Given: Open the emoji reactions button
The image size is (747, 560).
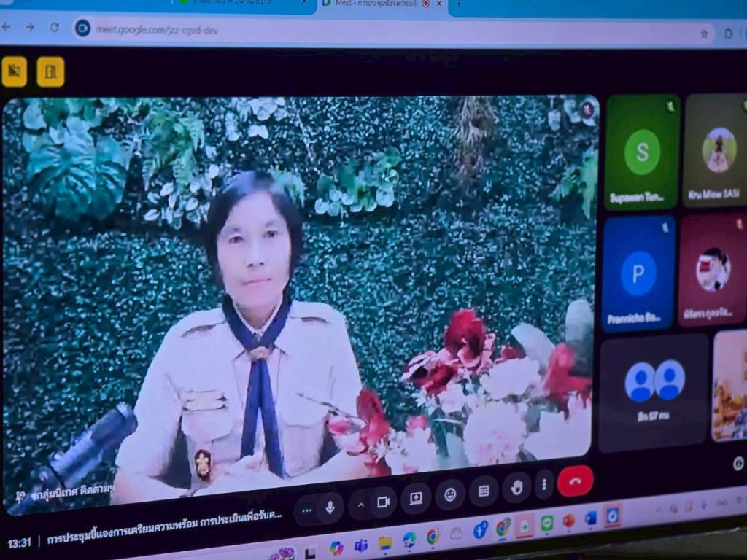Looking at the screenshot, I should pyautogui.click(x=450, y=494).
